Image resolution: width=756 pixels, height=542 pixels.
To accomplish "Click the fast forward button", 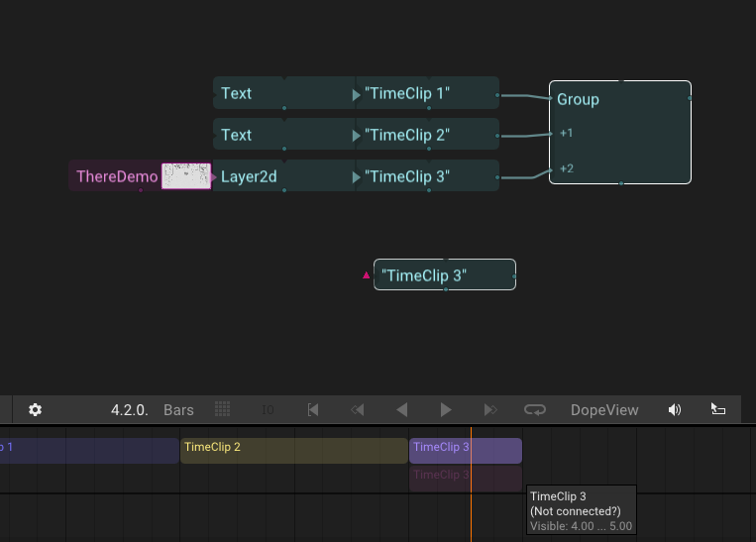I will tap(489, 409).
